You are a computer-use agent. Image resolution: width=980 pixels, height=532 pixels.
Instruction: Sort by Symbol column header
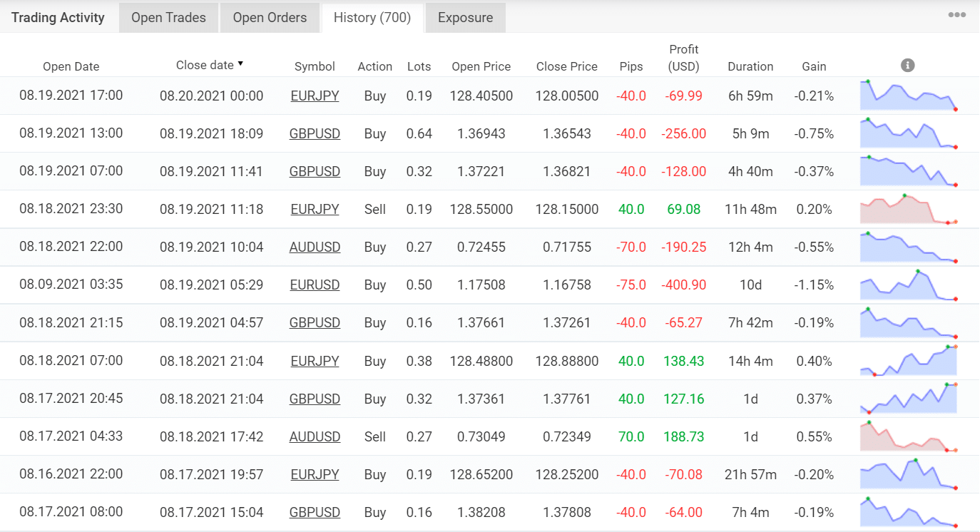coord(315,66)
